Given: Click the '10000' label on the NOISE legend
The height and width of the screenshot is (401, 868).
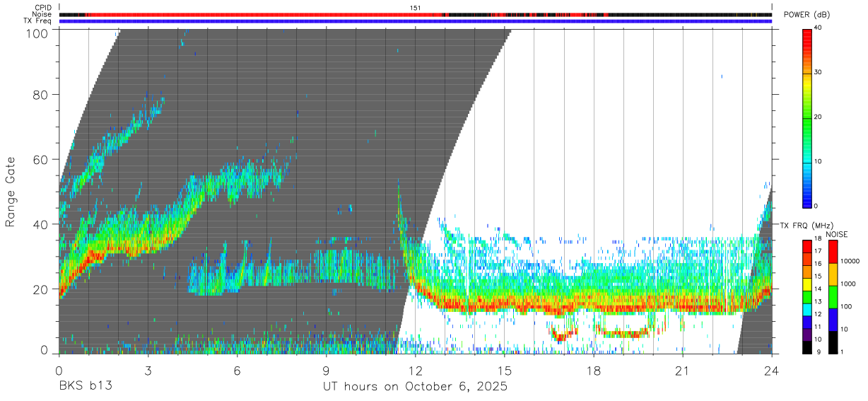Looking at the screenshot, I should point(851,261).
